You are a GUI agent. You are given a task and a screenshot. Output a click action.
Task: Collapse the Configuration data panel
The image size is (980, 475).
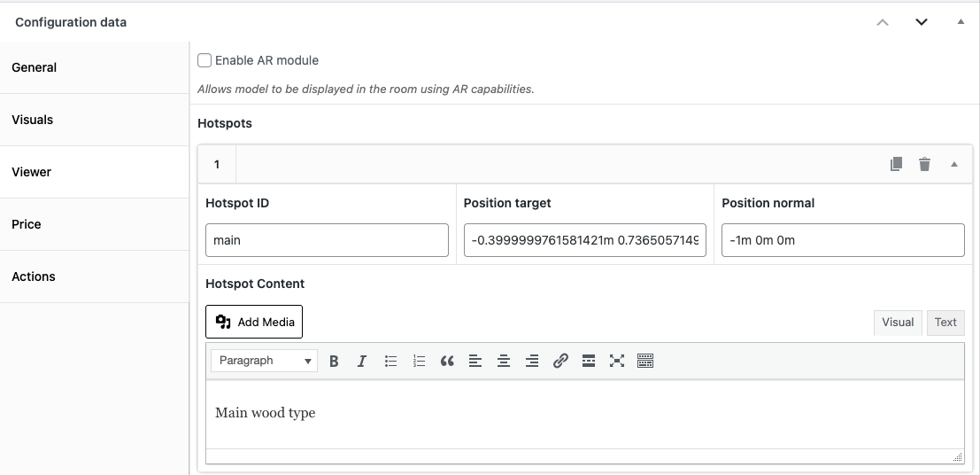(x=961, y=22)
